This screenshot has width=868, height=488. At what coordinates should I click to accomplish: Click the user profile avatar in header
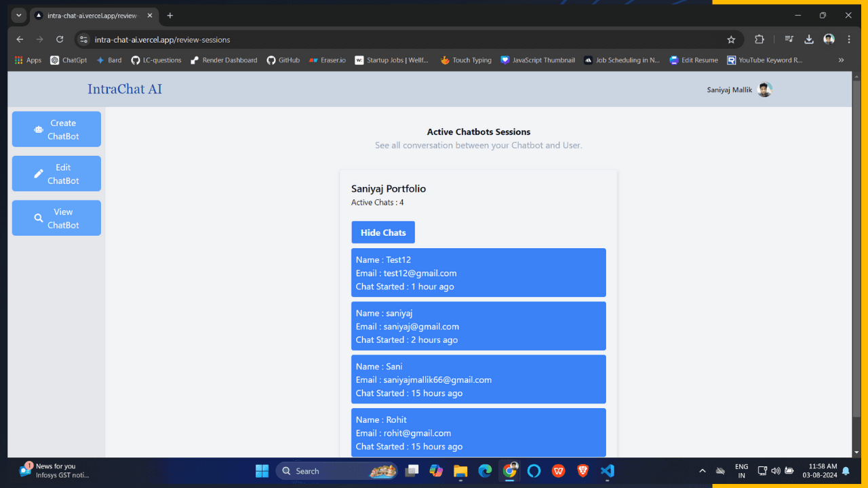pos(764,89)
